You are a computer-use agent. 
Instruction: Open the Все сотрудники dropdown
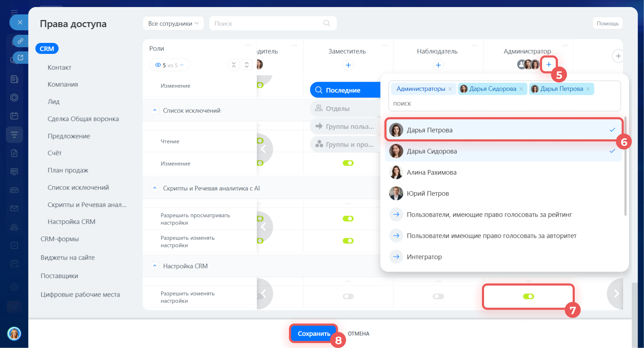click(x=173, y=24)
